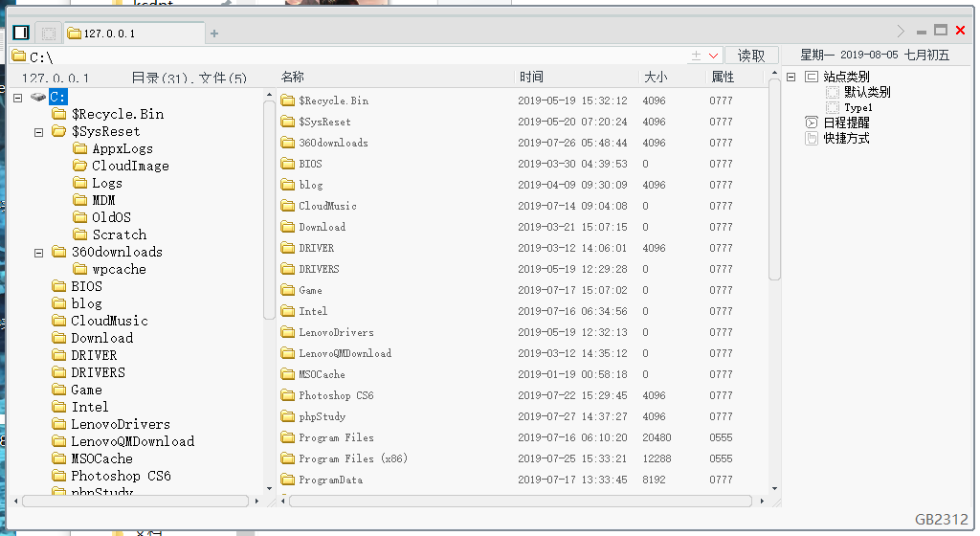
Task: Click the plus-minus icon in the path bar
Action: pos(696,56)
